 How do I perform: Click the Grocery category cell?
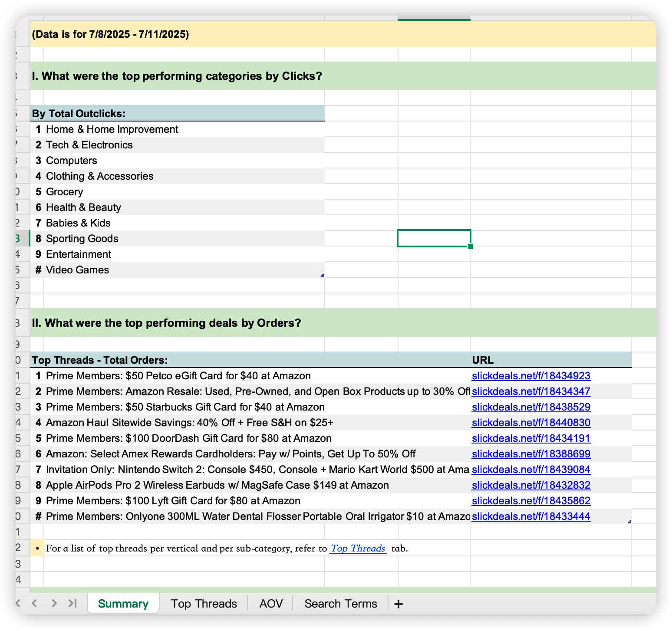coord(184,192)
